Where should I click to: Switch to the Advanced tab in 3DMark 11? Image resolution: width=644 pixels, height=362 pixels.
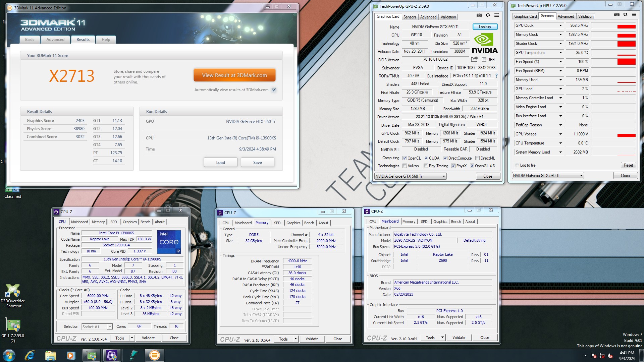point(55,40)
